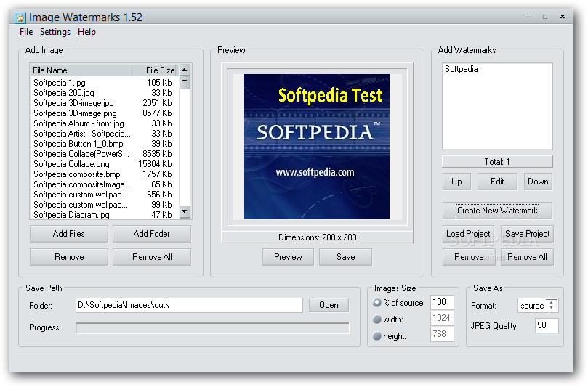Close the Image Watermarks window
588x387 pixels.
(x=562, y=17)
